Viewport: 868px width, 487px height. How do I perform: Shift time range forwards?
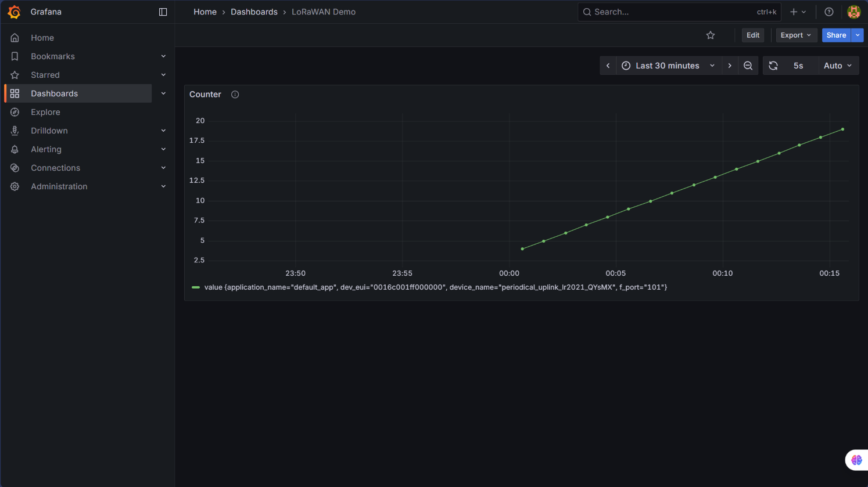(x=730, y=66)
